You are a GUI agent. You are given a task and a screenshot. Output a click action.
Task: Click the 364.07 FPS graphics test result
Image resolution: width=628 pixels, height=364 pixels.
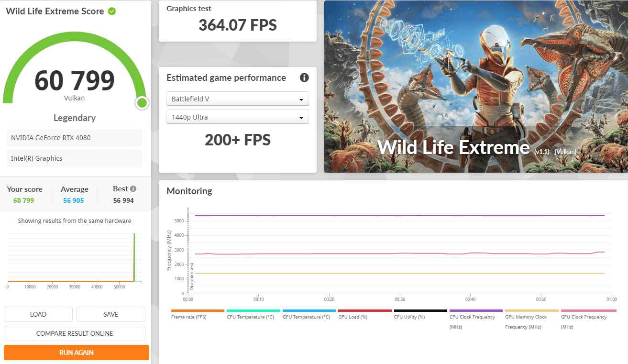pyautogui.click(x=238, y=25)
